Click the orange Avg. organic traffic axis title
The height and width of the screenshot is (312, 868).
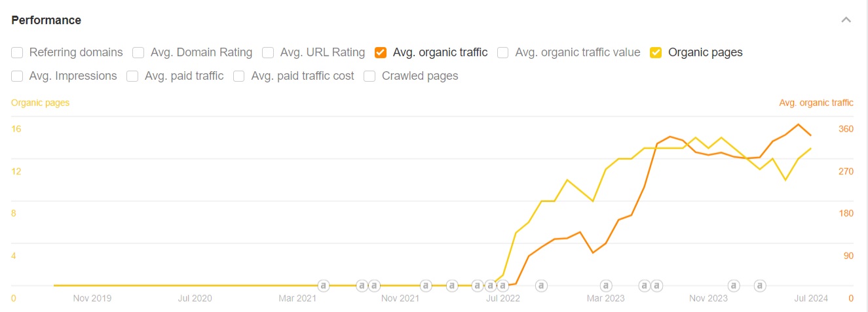coord(816,103)
